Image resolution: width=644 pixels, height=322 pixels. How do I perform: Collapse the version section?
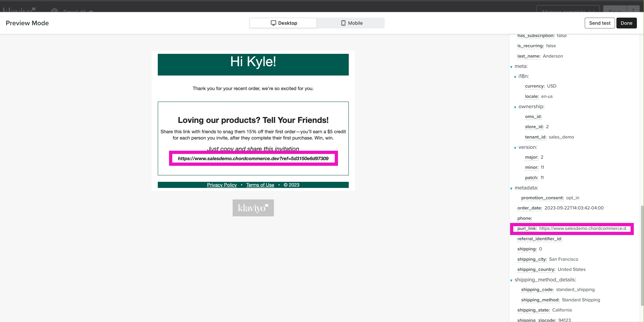pyautogui.click(x=515, y=148)
